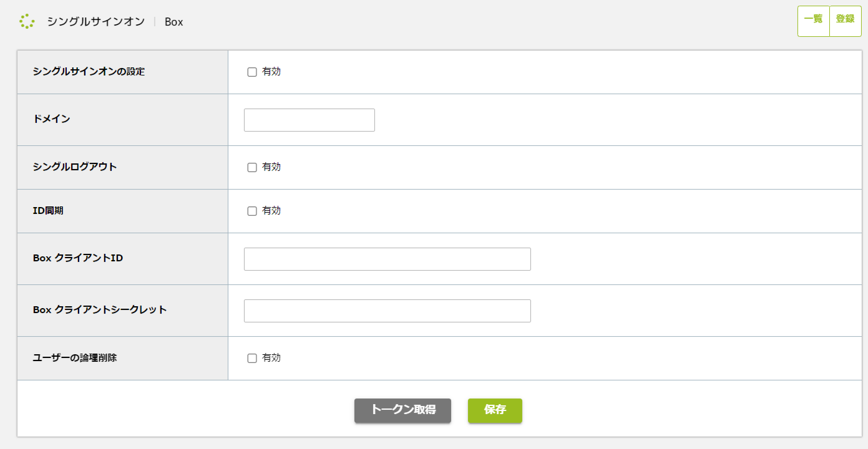
Task: Click 有効 label in ID同期 row
Action: click(x=271, y=211)
